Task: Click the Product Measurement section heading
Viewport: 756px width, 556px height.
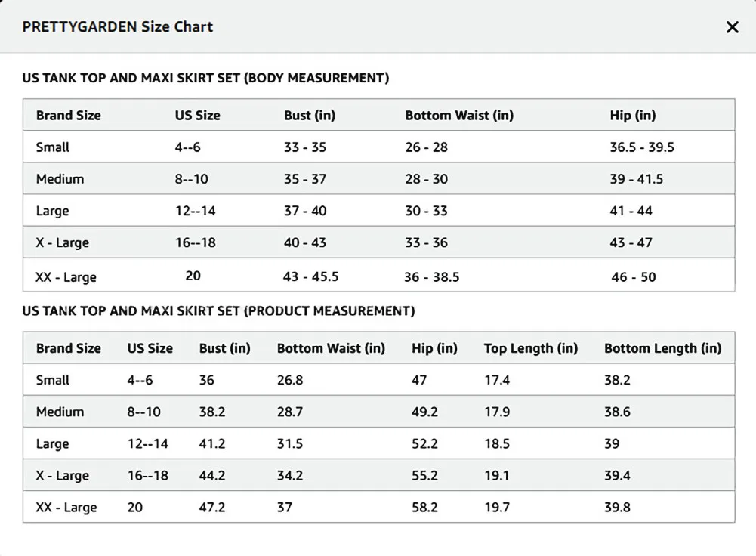Action: coord(218,311)
